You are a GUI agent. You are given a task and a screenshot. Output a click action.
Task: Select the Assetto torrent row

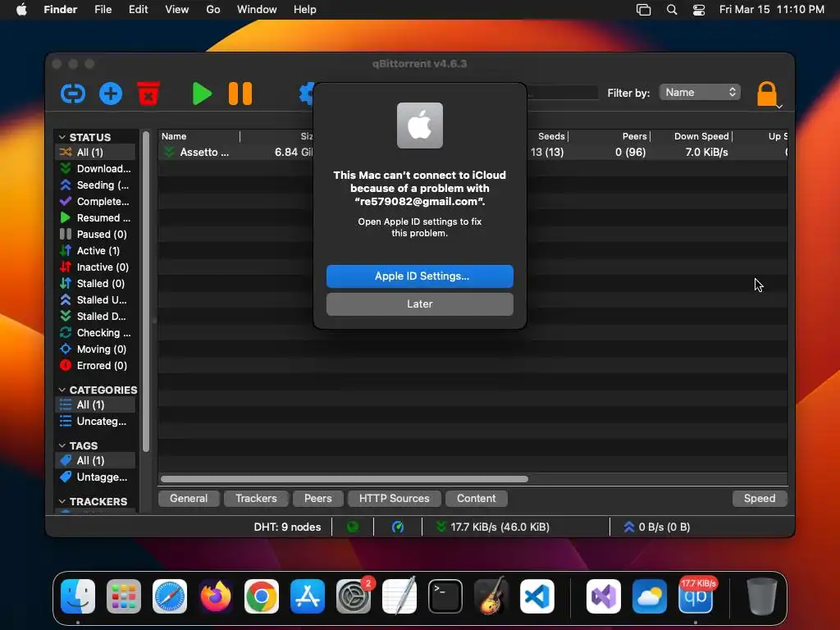coord(472,152)
